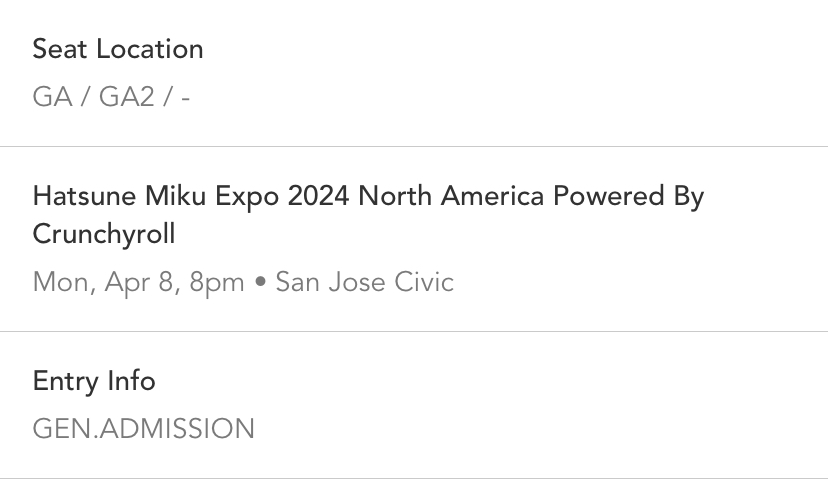Open the San Jose Civic venue
This screenshot has height=482, width=828.
tap(364, 282)
